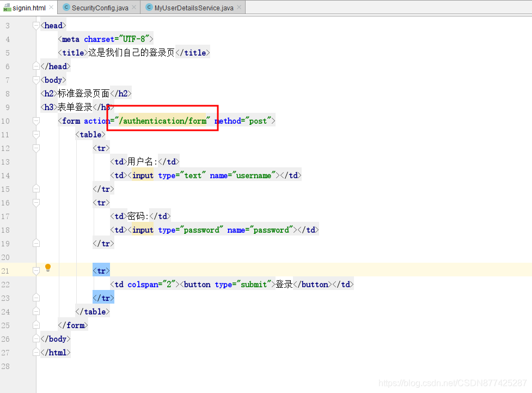The width and height of the screenshot is (532, 393).
Task: Click the input keyword on line 14
Action: pyautogui.click(x=143, y=176)
